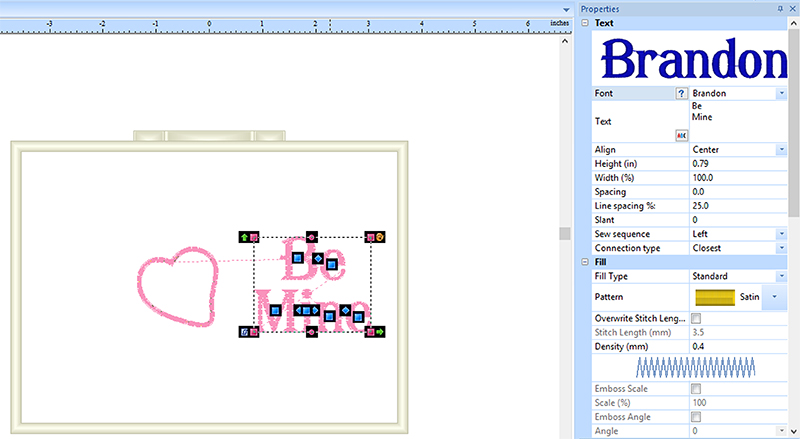Open the text editor ABC icon
Image resolution: width=800 pixels, height=439 pixels.
coord(681,135)
